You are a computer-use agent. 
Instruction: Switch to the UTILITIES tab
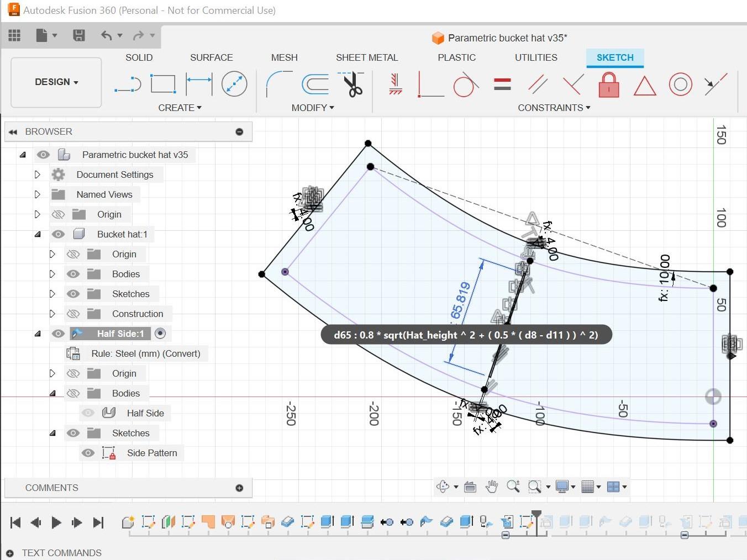pos(536,57)
